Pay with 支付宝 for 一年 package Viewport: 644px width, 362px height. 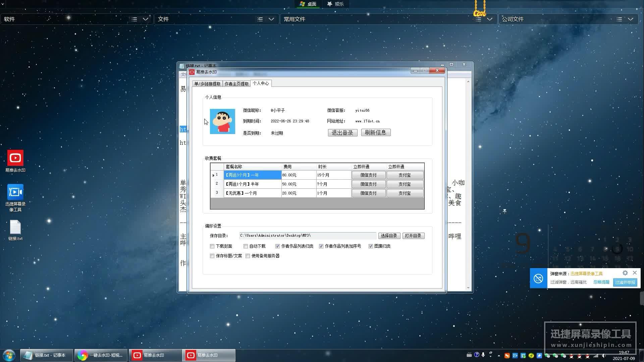405,175
